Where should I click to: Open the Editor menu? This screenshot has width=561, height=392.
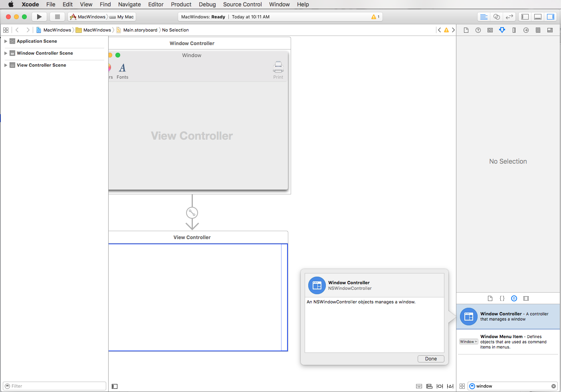(156, 4)
